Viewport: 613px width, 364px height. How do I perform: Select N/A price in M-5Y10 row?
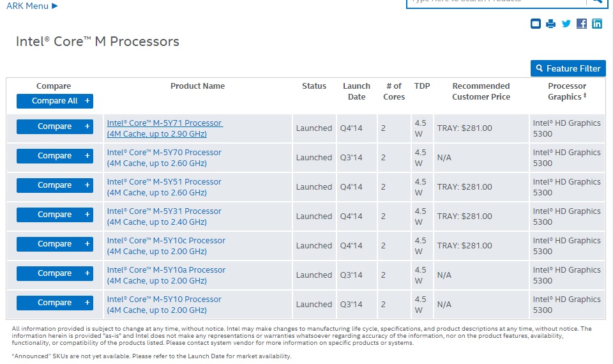444,304
